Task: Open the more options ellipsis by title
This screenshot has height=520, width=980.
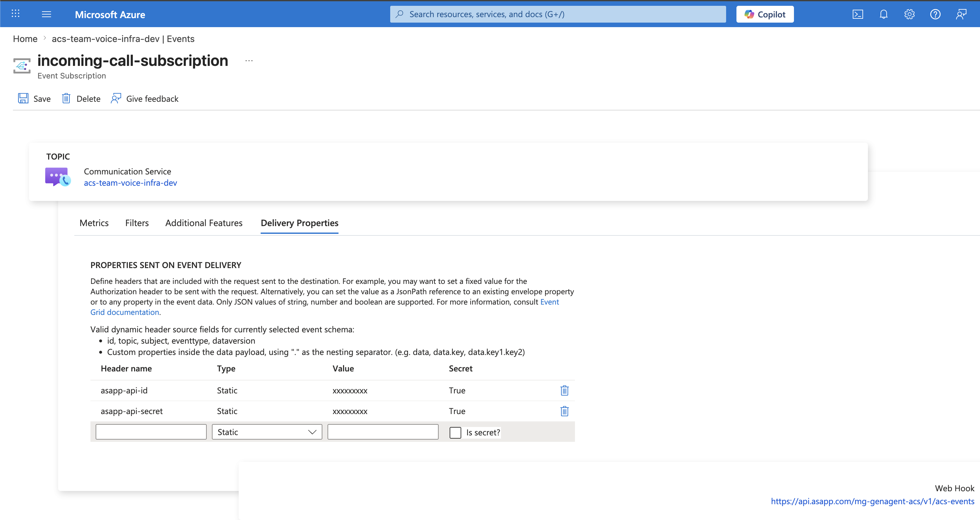Action: (x=249, y=61)
